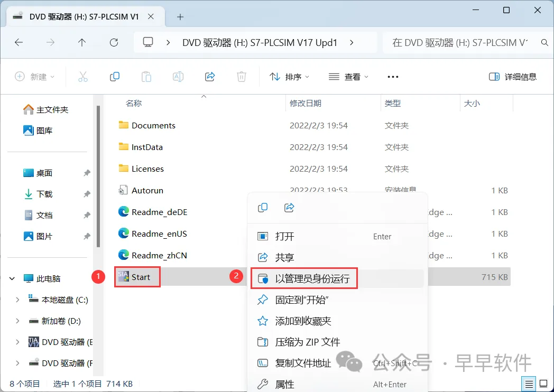Select the Autorun setup information file
The width and height of the screenshot is (554, 392).
pos(141,191)
